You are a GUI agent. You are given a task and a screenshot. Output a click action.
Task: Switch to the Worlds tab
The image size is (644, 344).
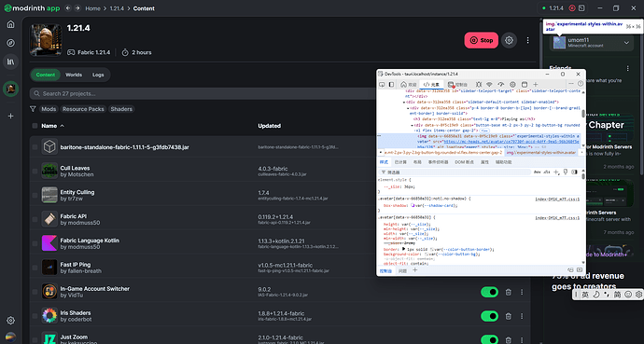point(74,75)
